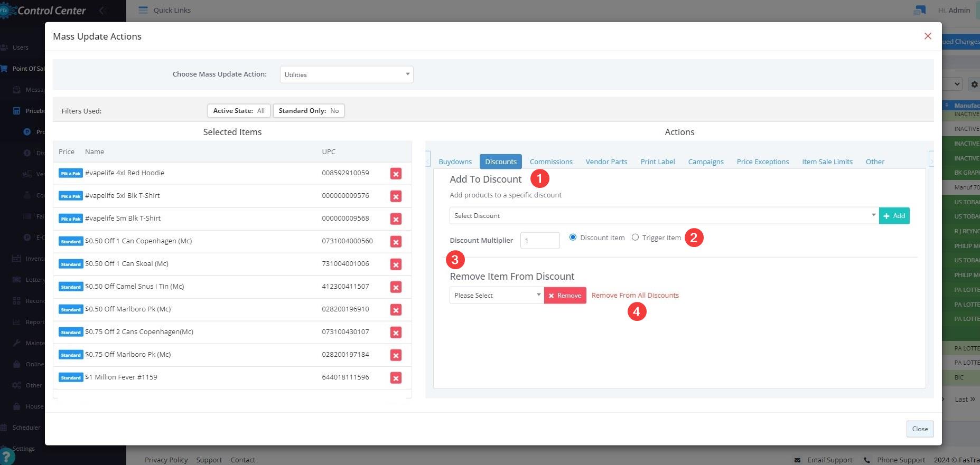Select the Trigger Item radio button
This screenshot has height=465, width=980.
(x=635, y=238)
